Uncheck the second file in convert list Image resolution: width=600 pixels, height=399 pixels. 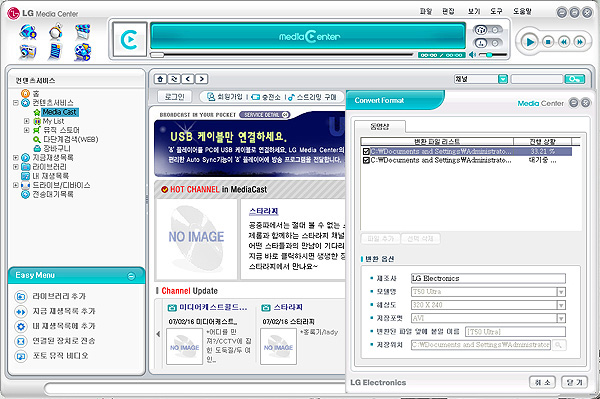tap(366, 160)
